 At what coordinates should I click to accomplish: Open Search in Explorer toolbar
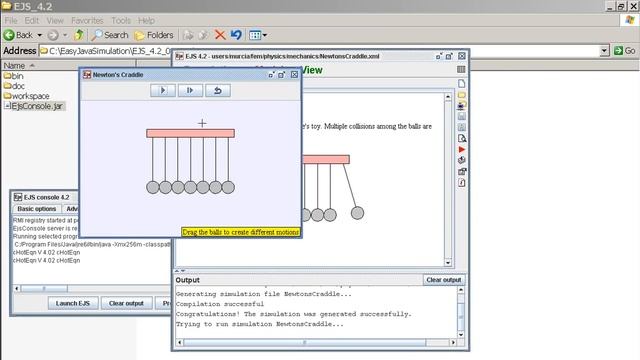coord(110,35)
